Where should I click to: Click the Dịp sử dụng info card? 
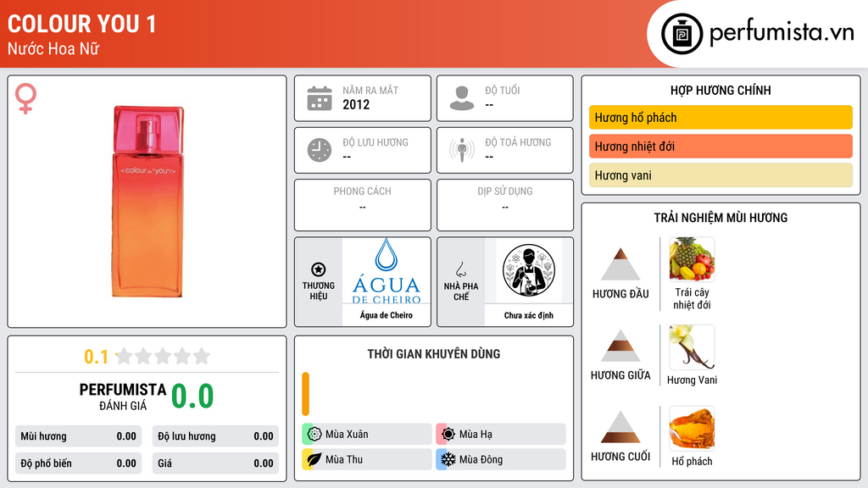tap(505, 205)
